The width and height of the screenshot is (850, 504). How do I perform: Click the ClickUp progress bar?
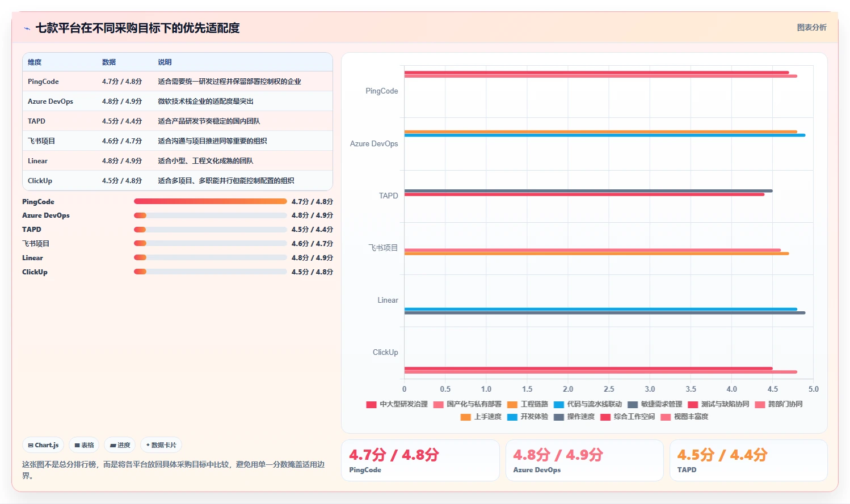tap(211, 272)
